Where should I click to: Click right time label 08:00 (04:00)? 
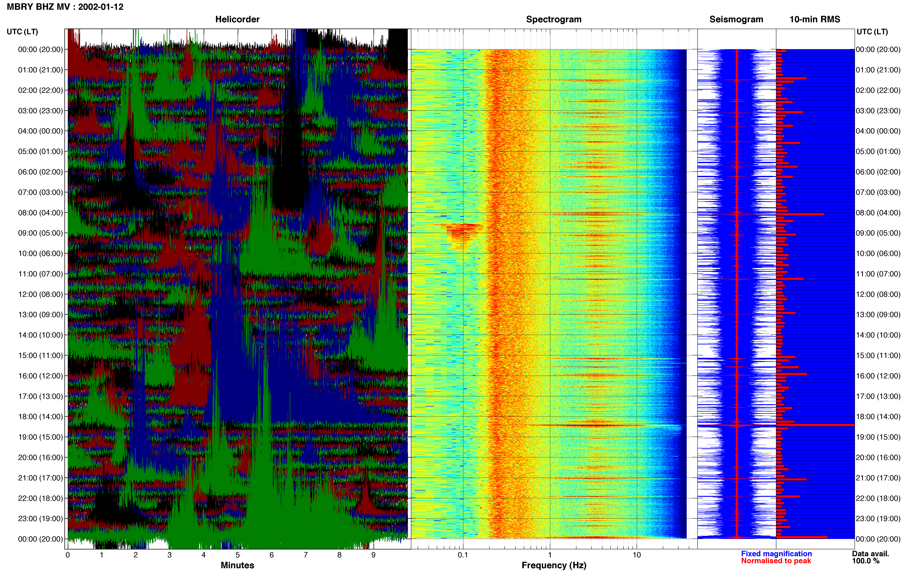click(x=878, y=212)
